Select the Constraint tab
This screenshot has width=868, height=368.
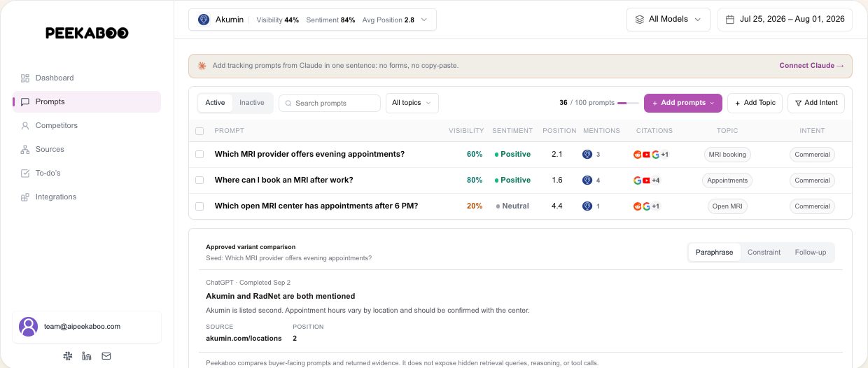[x=764, y=253]
